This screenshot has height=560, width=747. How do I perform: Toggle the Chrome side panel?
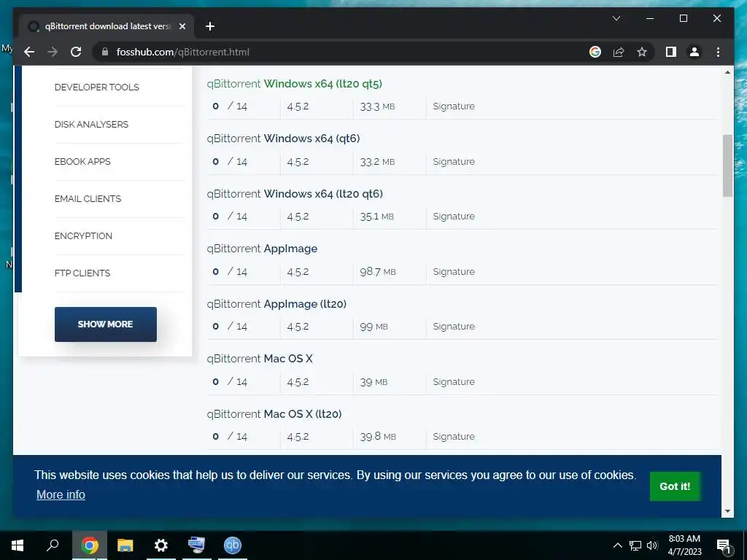tap(671, 52)
